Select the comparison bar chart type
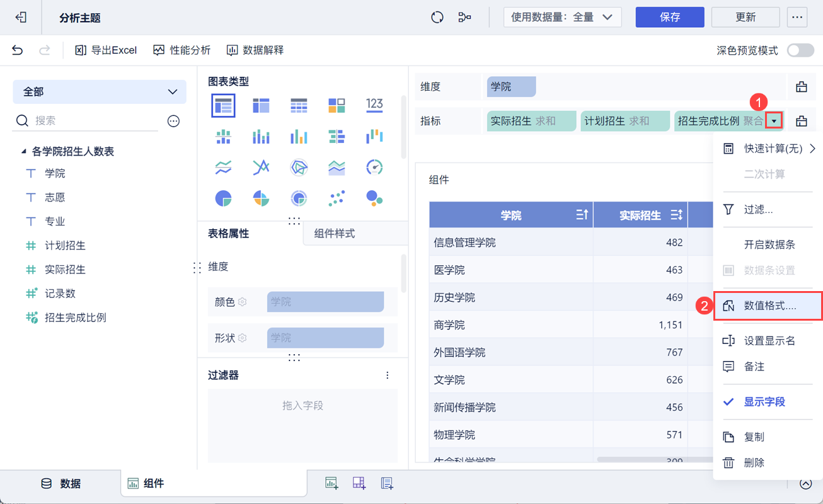This screenshot has height=504, width=823. [x=337, y=136]
